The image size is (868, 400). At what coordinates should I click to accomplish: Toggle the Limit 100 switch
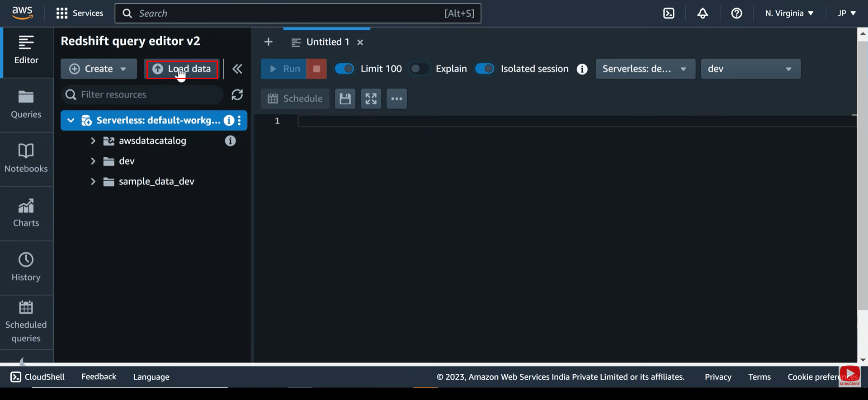[x=344, y=69]
